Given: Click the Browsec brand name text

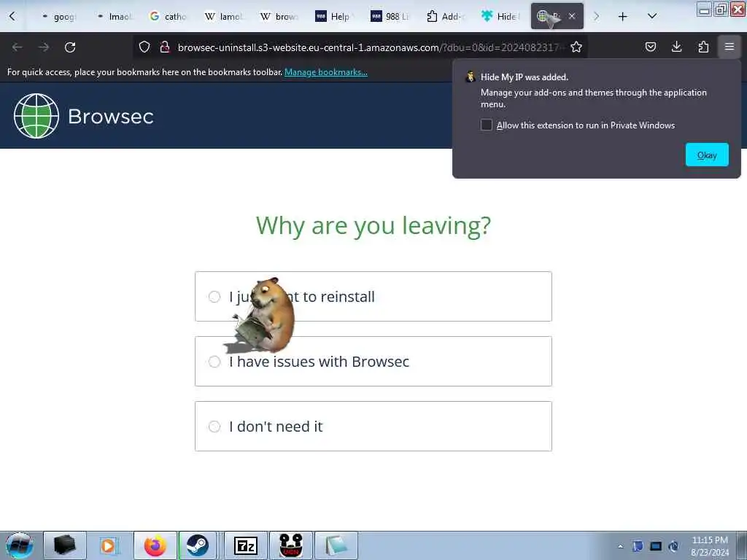Looking at the screenshot, I should [x=111, y=116].
